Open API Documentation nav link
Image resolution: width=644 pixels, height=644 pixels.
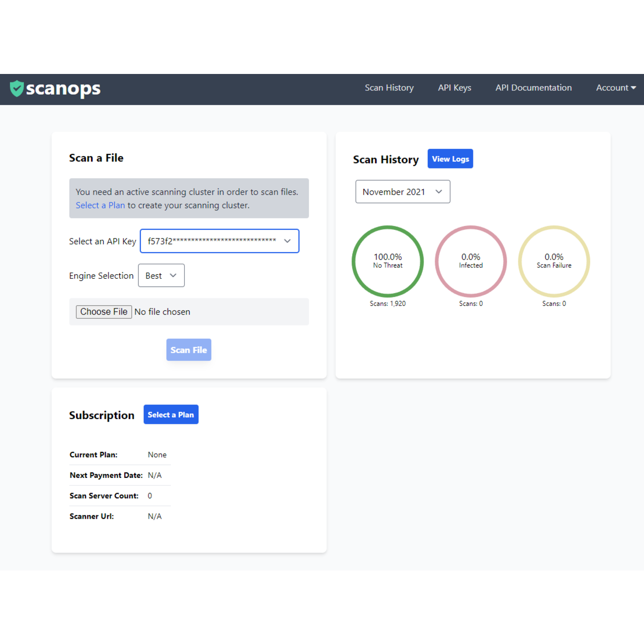533,88
